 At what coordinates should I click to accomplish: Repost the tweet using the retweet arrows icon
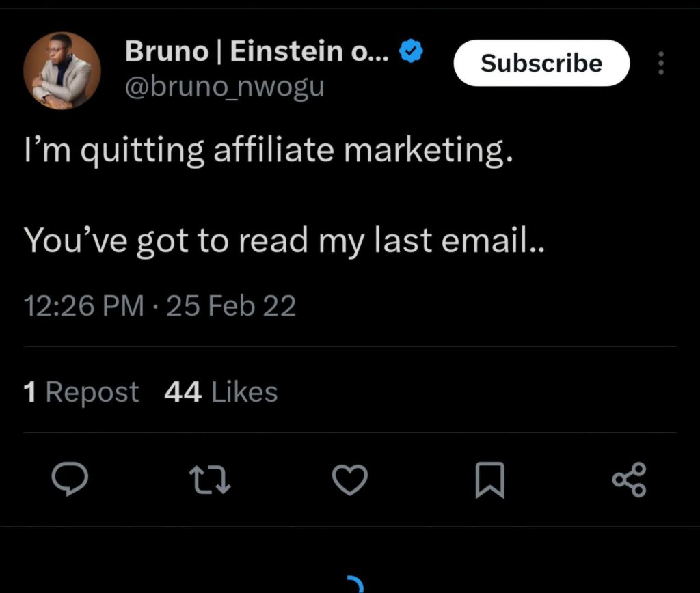point(211,479)
